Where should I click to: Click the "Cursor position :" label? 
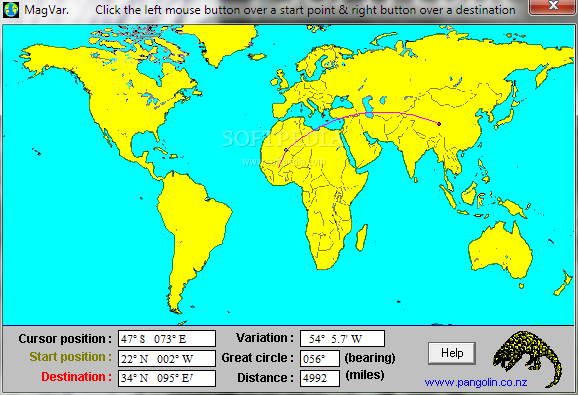65,339
